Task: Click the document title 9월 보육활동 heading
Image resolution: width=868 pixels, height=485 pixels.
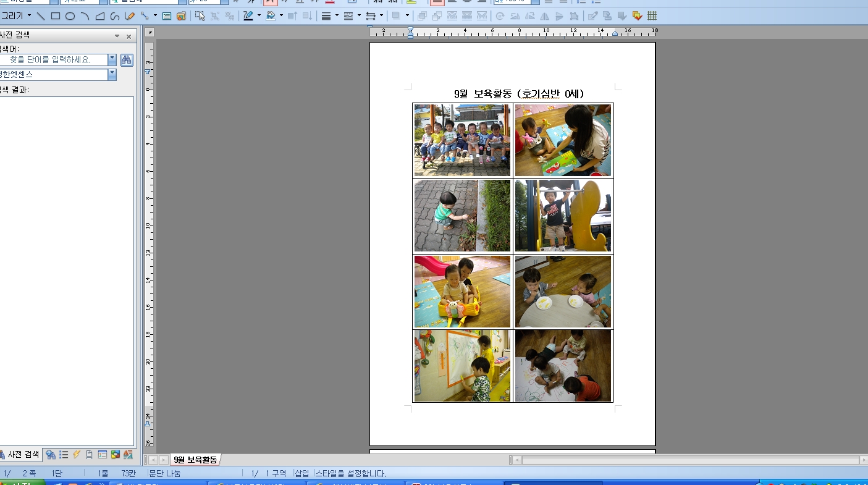Action: (x=518, y=94)
